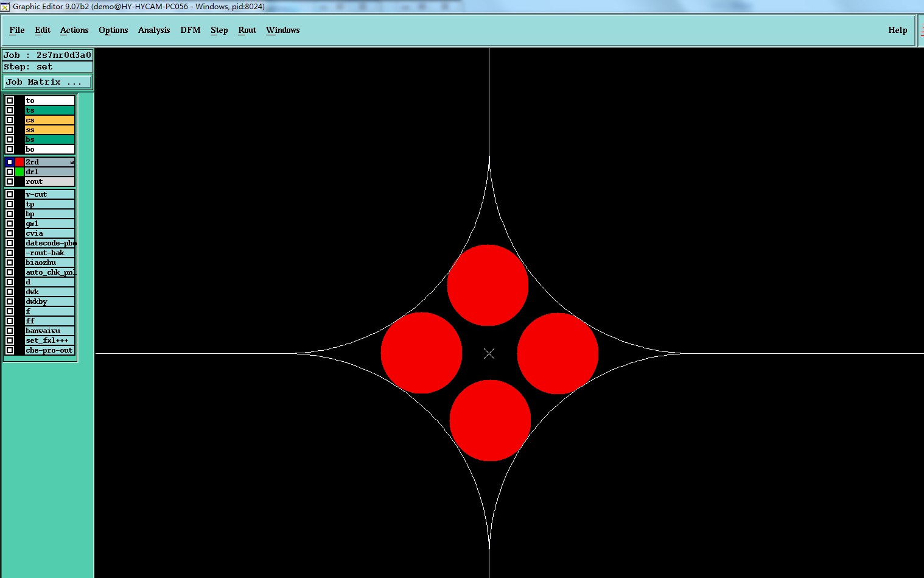This screenshot has width=924, height=578.
Task: Toggle display checkbox for set_fxl+++ layer
Action: tap(10, 340)
